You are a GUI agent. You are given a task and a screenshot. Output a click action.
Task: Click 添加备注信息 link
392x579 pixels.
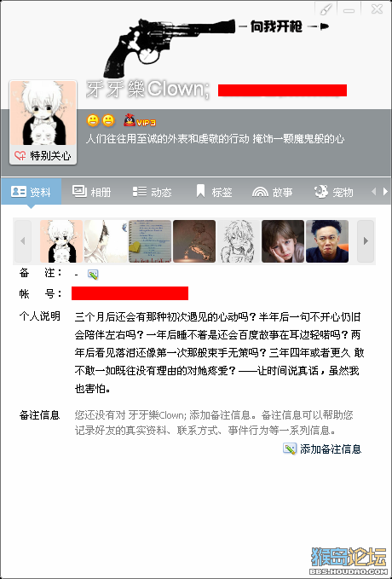tap(322, 449)
